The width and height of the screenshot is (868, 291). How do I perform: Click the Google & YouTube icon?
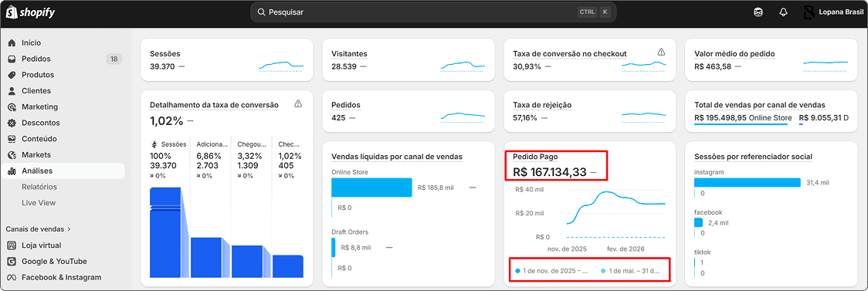click(x=12, y=261)
